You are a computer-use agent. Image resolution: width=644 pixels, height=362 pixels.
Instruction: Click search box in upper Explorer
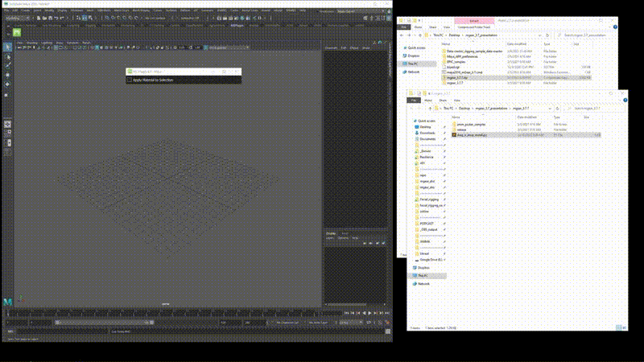coord(586,35)
